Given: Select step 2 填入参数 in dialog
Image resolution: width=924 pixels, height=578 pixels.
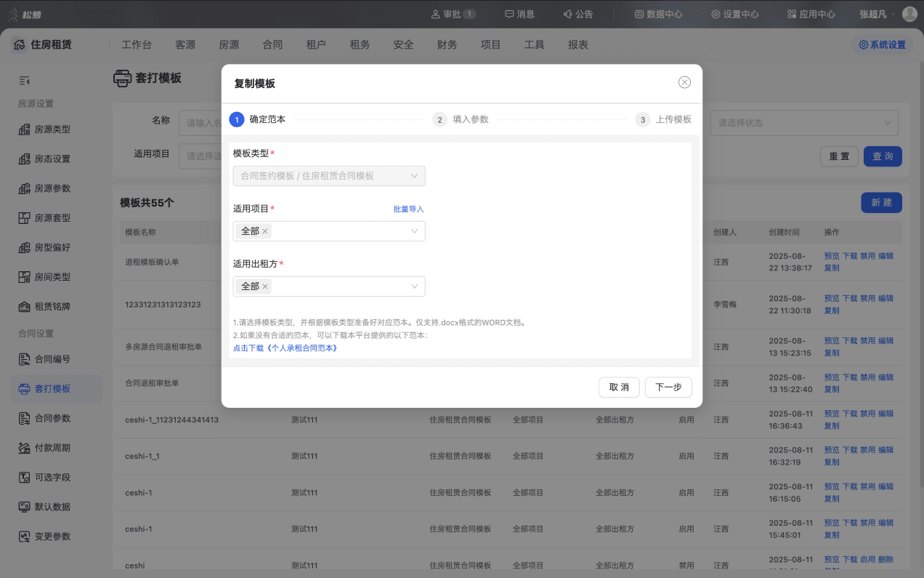Looking at the screenshot, I should [461, 119].
